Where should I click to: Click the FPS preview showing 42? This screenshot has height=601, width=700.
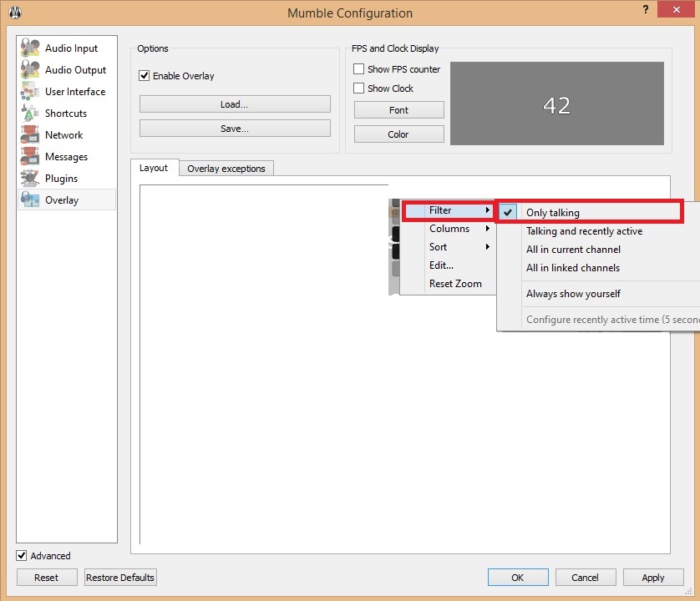pos(556,104)
